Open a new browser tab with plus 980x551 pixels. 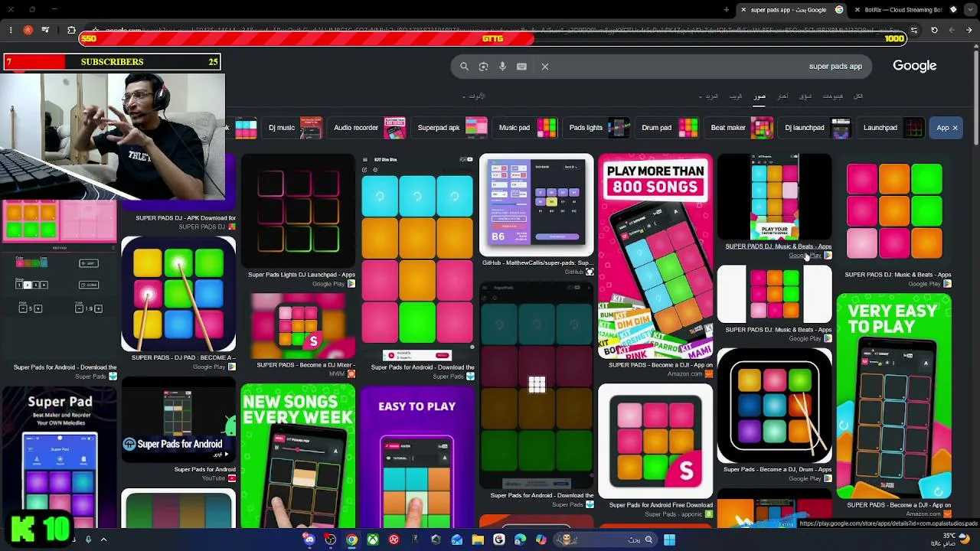pos(726,10)
